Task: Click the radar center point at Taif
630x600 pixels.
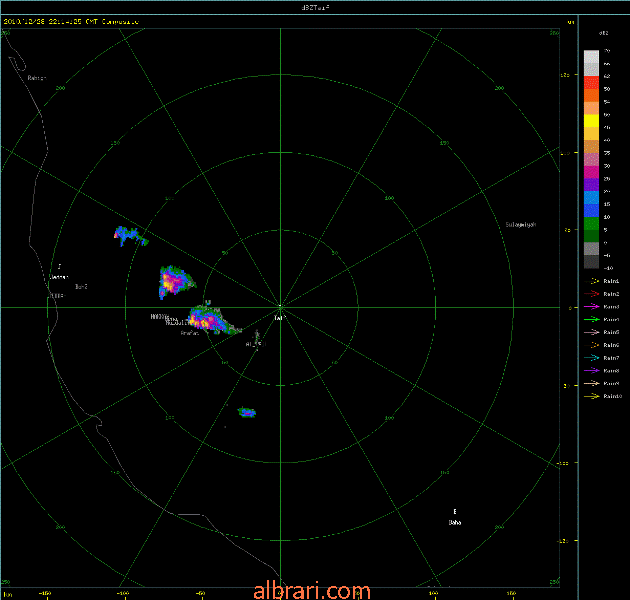Action: point(280,307)
